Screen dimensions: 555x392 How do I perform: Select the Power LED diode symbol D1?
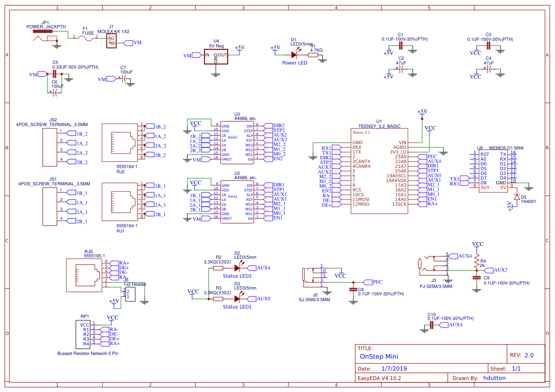coord(293,55)
